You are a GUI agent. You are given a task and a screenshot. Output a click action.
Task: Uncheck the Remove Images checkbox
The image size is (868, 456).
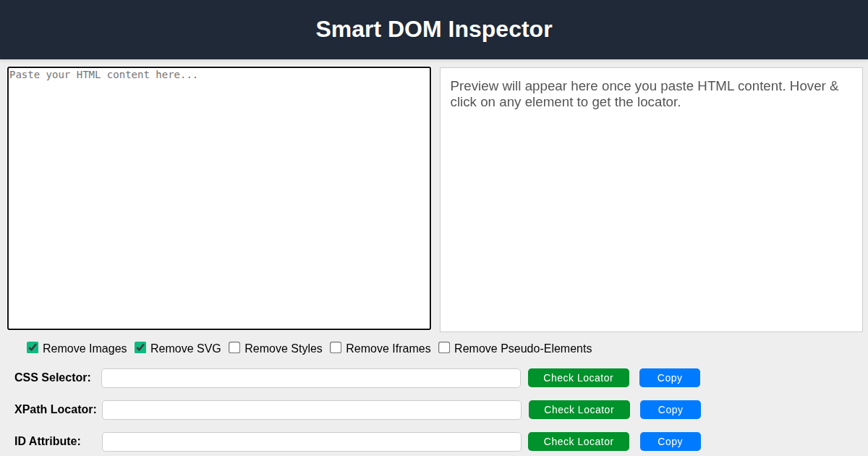point(33,347)
